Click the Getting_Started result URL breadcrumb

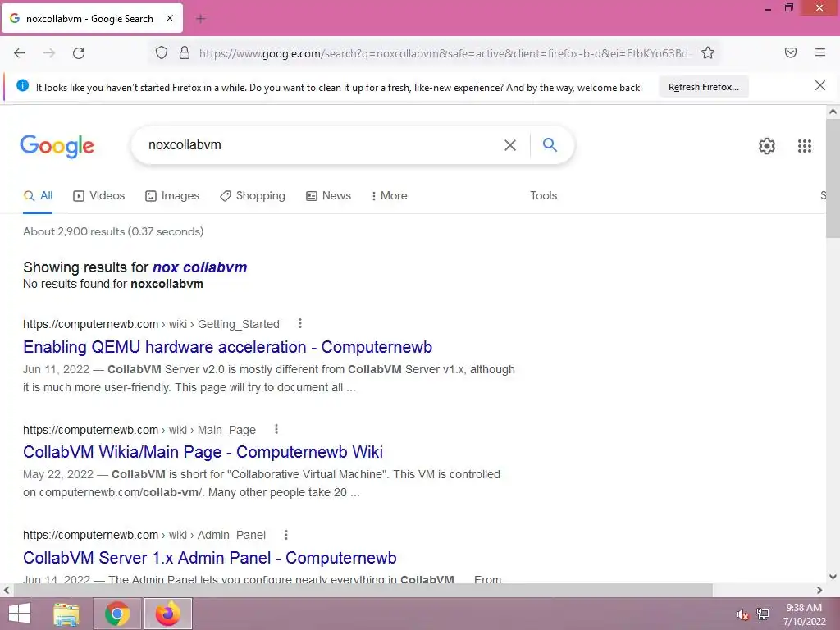pos(151,324)
